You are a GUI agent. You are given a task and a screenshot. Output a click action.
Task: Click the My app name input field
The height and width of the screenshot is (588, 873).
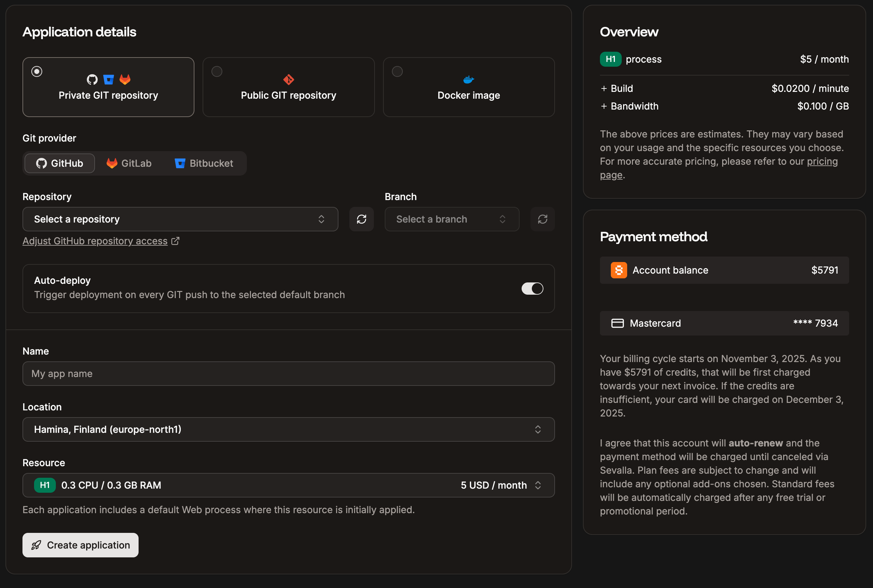288,373
